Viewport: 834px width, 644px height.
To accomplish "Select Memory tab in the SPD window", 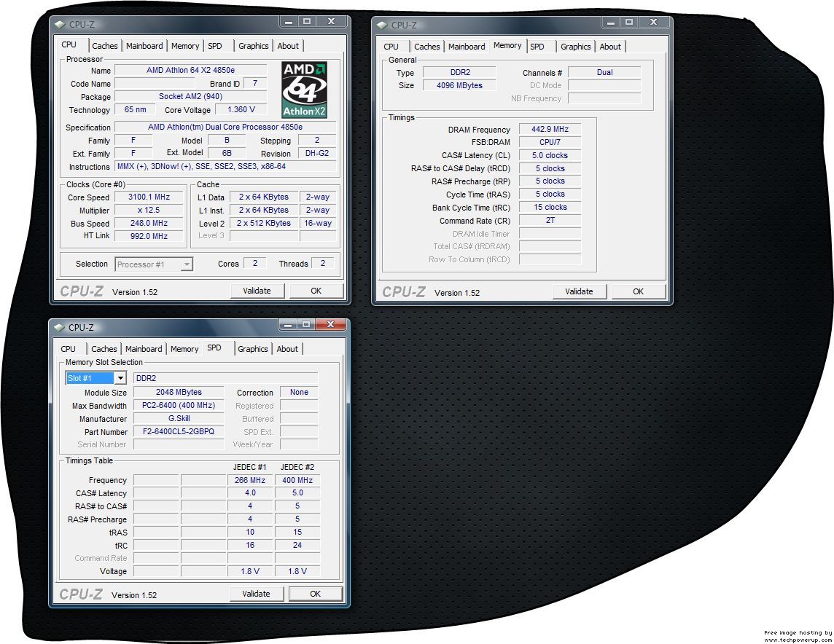I will [x=184, y=348].
